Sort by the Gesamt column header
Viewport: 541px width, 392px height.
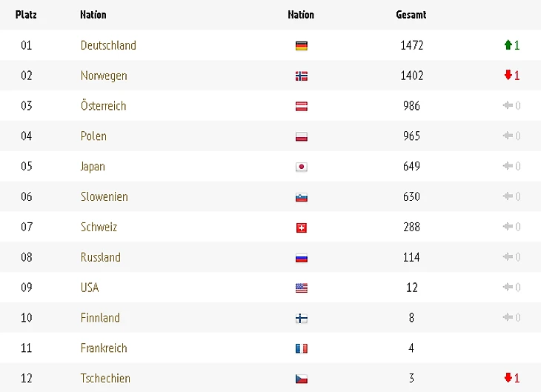[411, 15]
